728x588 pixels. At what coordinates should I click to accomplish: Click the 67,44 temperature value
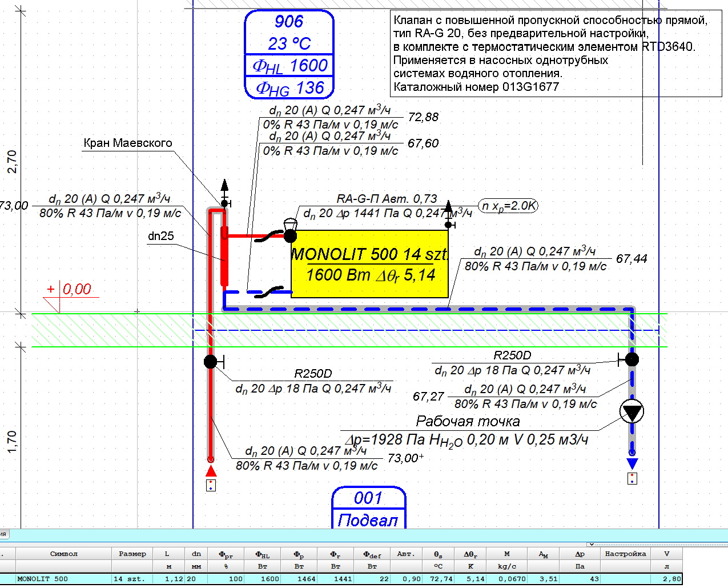(x=632, y=259)
